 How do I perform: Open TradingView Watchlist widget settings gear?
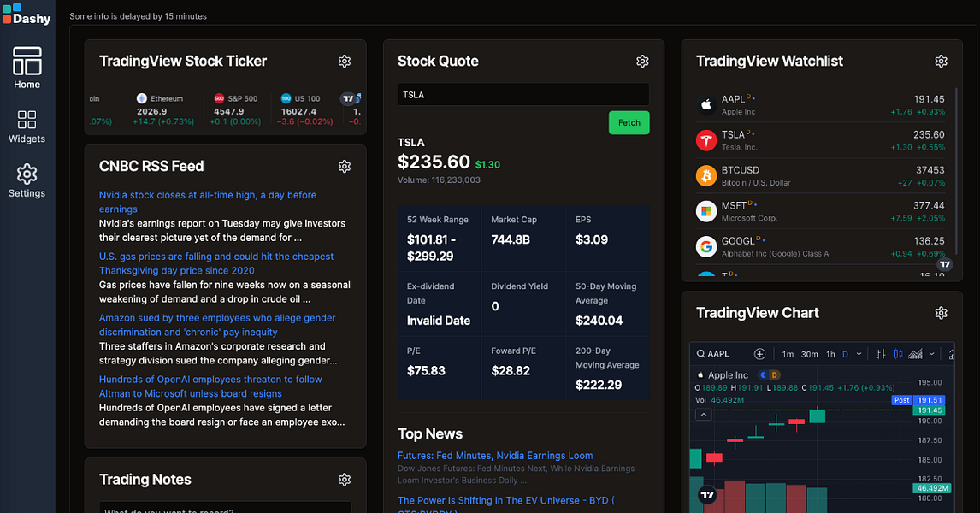click(x=942, y=62)
